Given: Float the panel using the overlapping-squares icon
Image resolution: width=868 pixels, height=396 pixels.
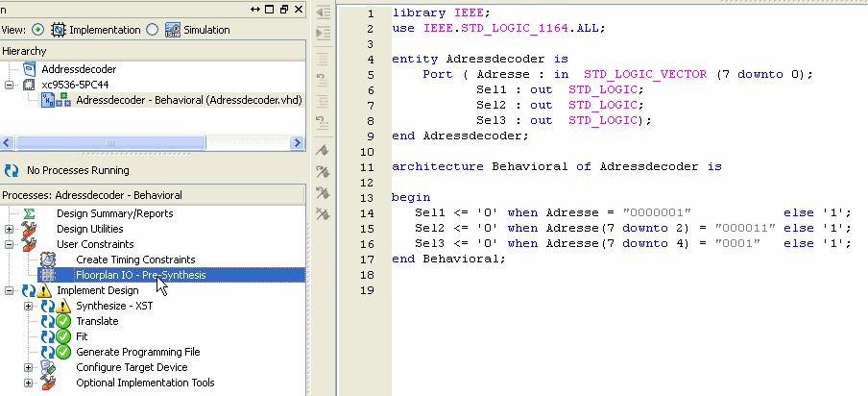Looking at the screenshot, I should pos(284,9).
